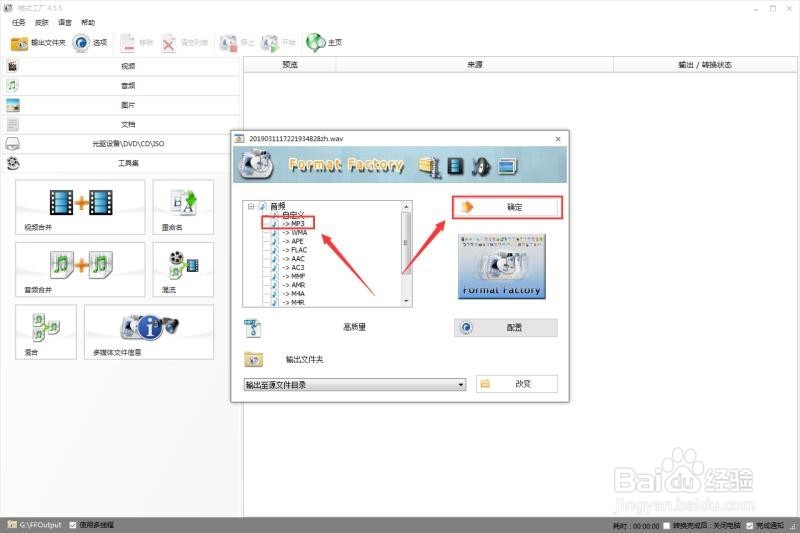The height and width of the screenshot is (533, 800).
Task: Select -> M4A in the format tree
Action: [x=293, y=293]
